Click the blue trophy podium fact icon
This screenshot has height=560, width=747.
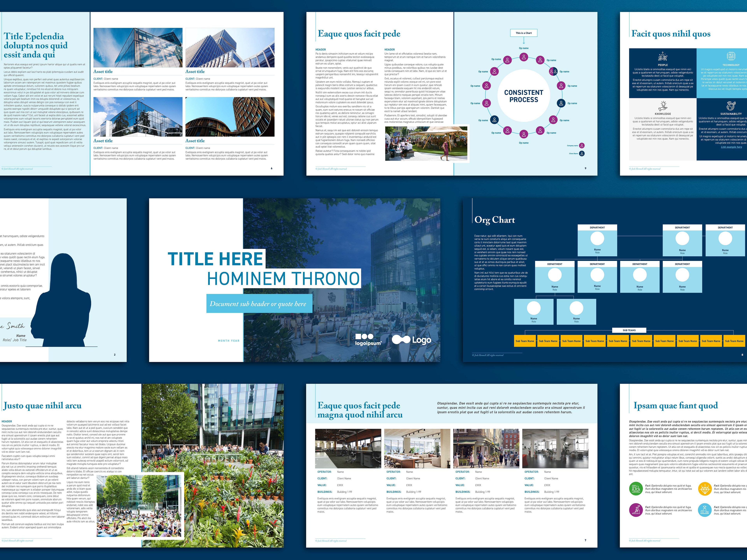click(x=704, y=510)
